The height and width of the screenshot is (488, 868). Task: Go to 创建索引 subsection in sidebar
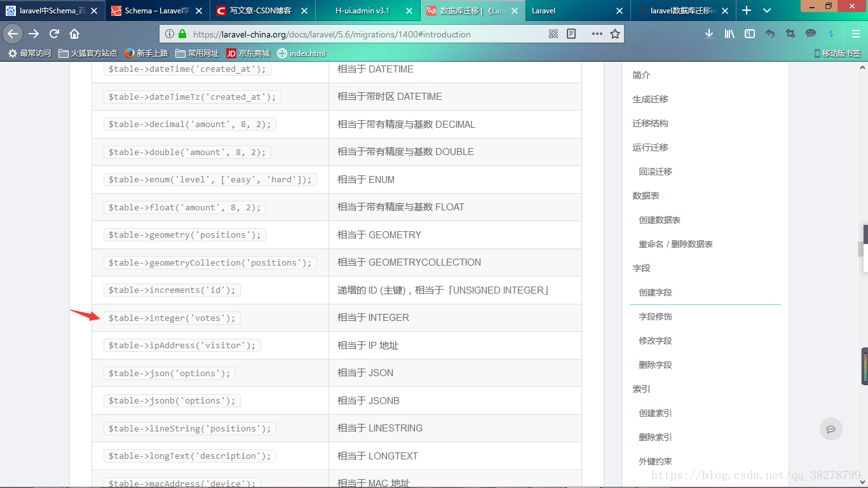coord(655,413)
